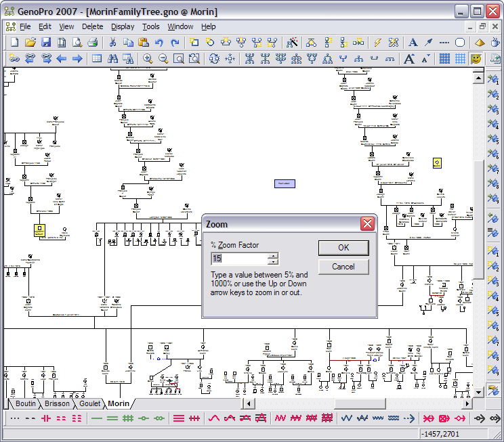Increase zoom factor with spinner up arrow
Viewport: 504px width, 442px height.
point(273,256)
